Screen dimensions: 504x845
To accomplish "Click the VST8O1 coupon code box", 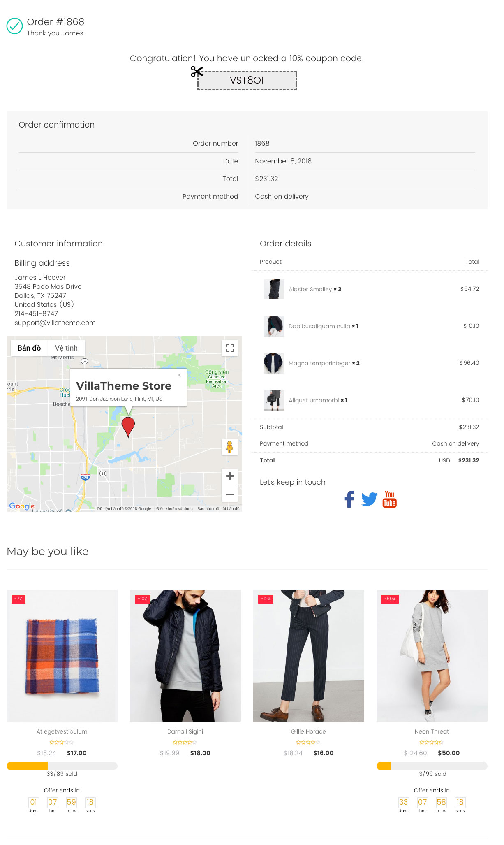I will point(247,80).
